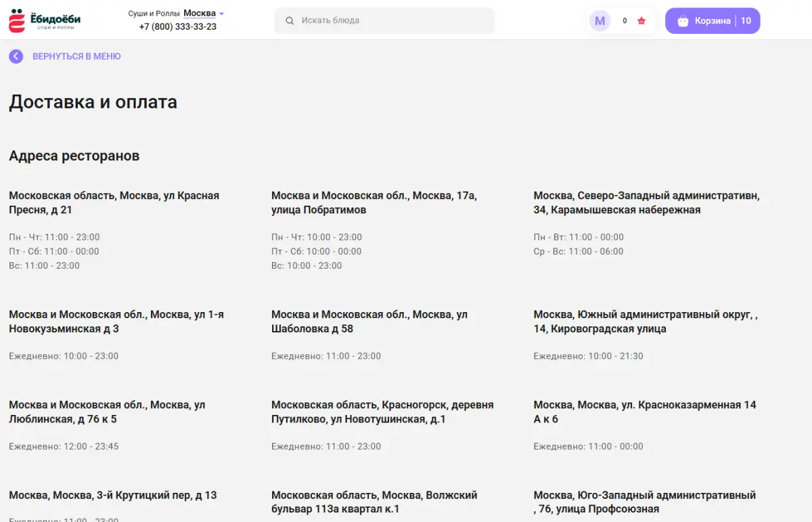Open the Москва city selector dropdown
Image resolution: width=812 pixels, height=522 pixels.
203,14
